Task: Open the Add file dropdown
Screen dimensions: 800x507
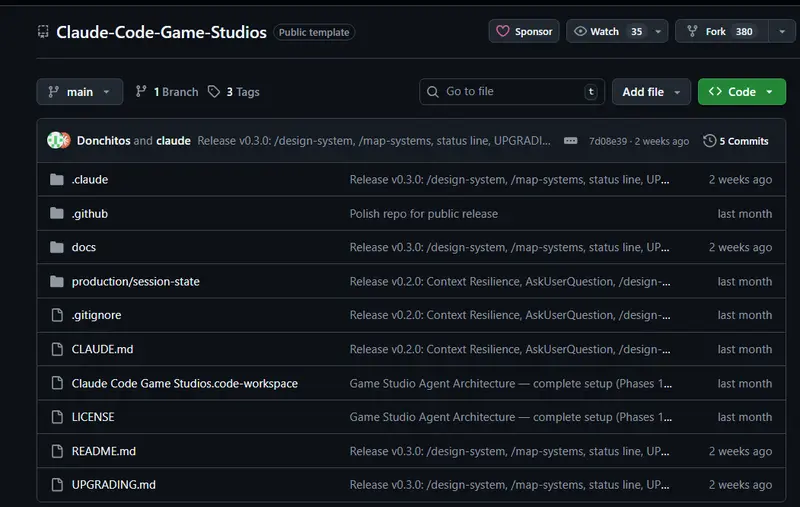Action: 651,92
